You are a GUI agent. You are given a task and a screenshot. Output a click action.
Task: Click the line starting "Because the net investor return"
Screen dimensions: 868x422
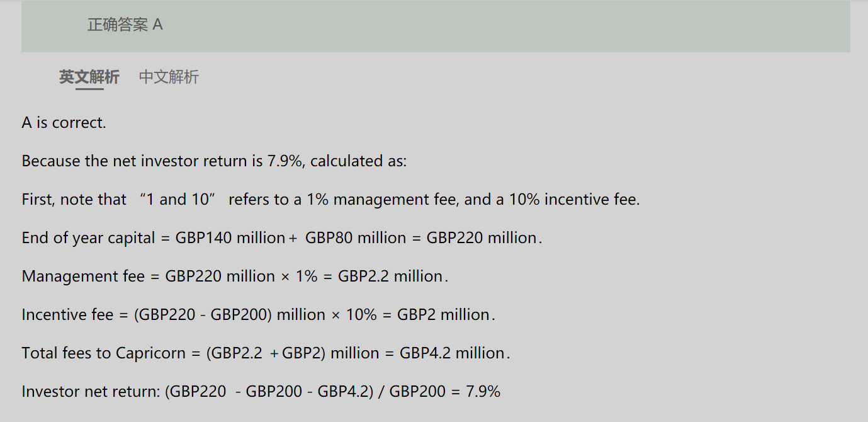(x=215, y=161)
